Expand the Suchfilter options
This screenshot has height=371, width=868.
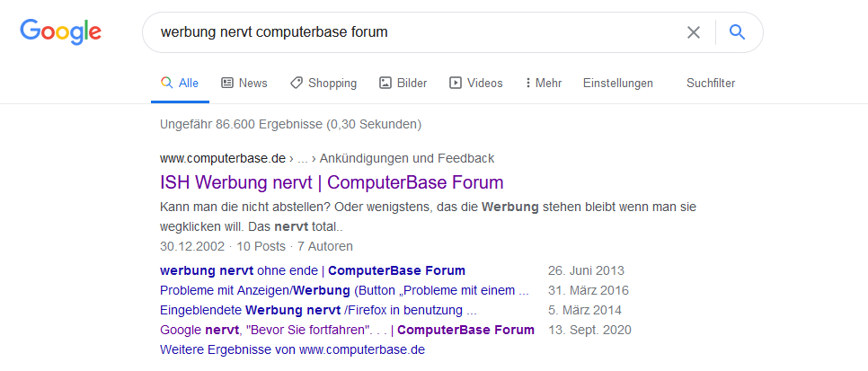711,83
